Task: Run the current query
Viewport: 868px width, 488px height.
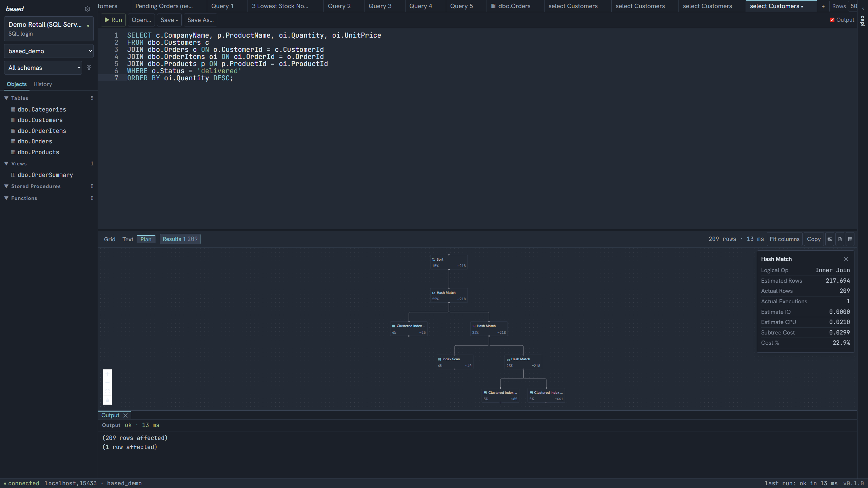Action: tap(113, 20)
